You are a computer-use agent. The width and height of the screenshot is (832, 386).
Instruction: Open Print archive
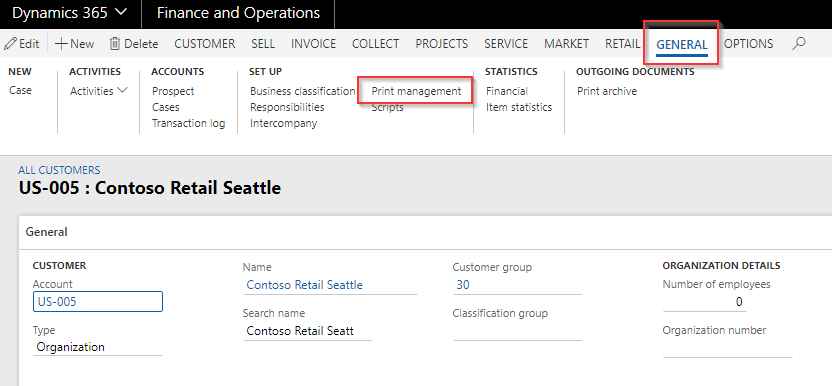pyautogui.click(x=607, y=91)
